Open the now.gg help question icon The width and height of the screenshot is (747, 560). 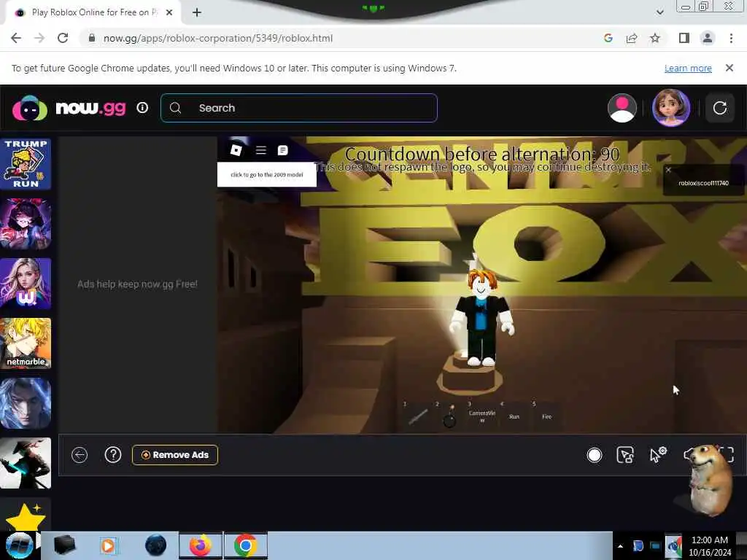[x=113, y=455]
